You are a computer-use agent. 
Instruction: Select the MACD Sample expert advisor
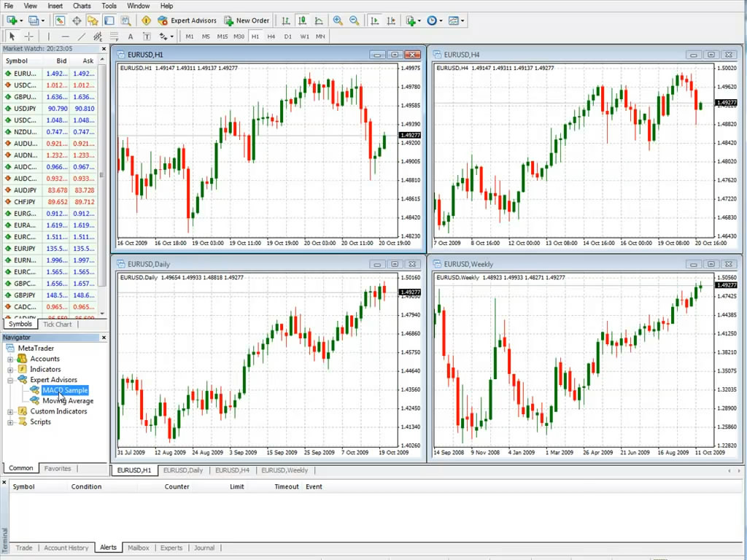tap(65, 391)
